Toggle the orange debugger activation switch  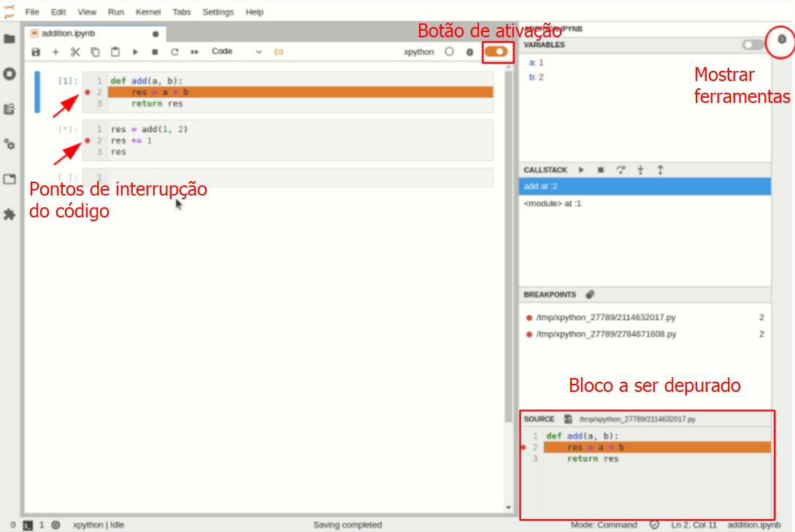pyautogui.click(x=496, y=51)
